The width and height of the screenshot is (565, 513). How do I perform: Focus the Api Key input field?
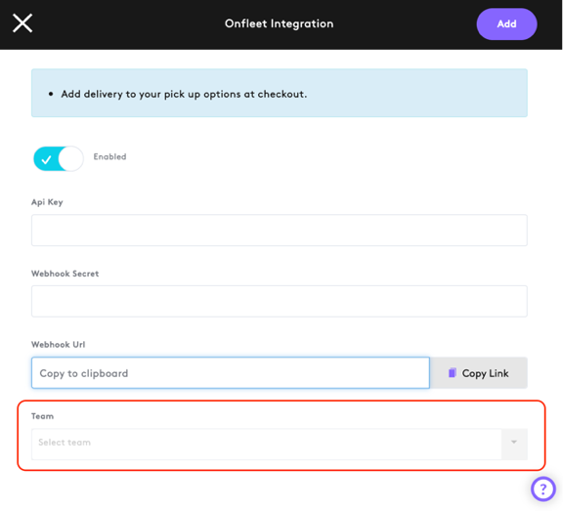pyautogui.click(x=279, y=230)
